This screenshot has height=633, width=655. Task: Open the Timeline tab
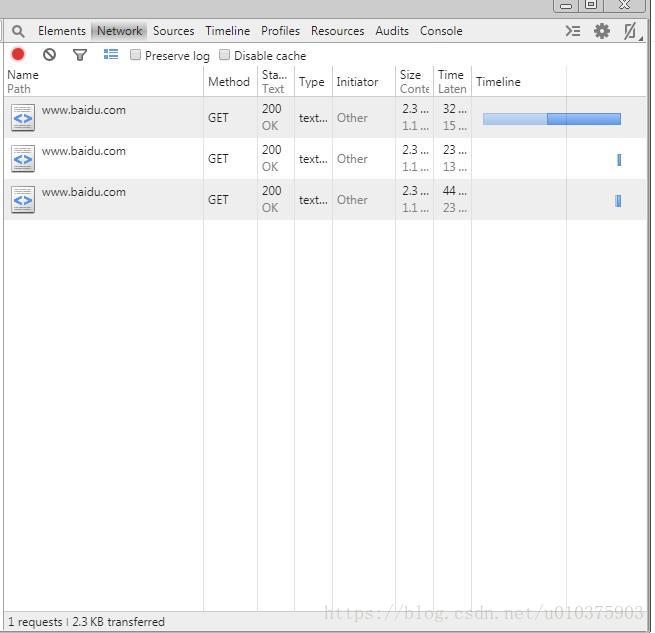(228, 31)
